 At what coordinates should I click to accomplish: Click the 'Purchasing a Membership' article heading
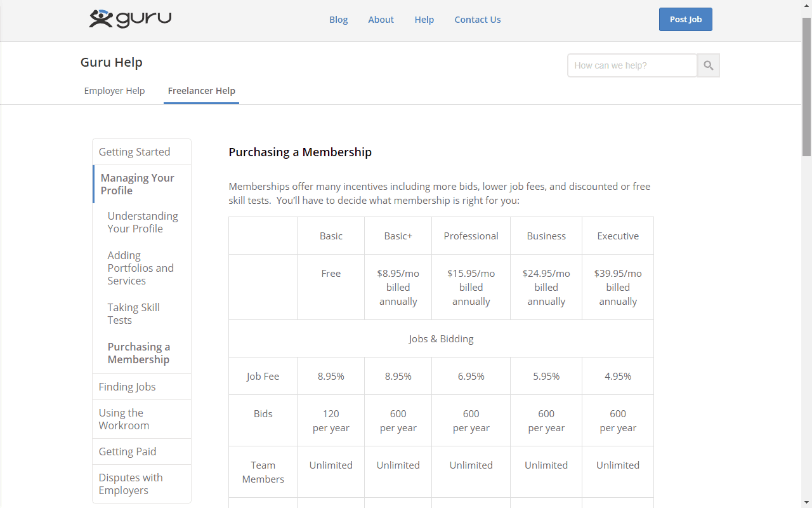pyautogui.click(x=300, y=152)
